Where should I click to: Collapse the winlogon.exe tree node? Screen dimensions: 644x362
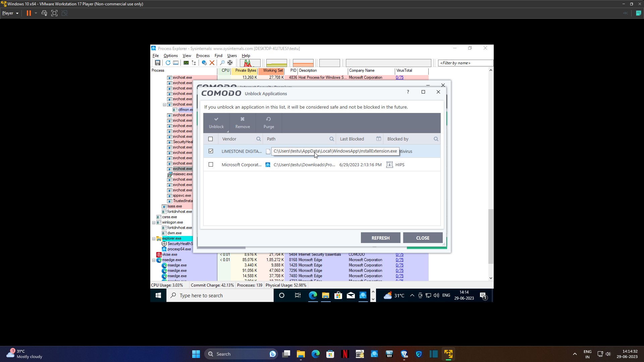point(154,223)
